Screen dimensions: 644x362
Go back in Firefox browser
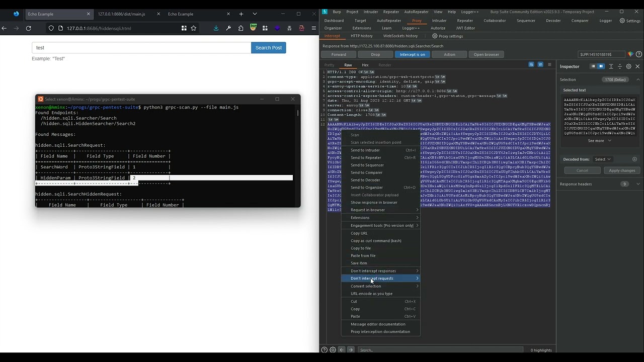pos(5,28)
